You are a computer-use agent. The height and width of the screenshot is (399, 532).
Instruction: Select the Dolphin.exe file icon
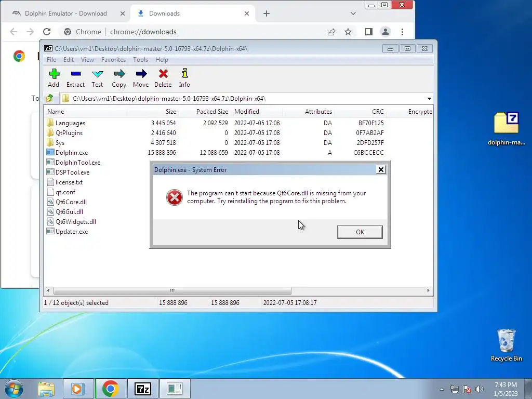(50, 152)
